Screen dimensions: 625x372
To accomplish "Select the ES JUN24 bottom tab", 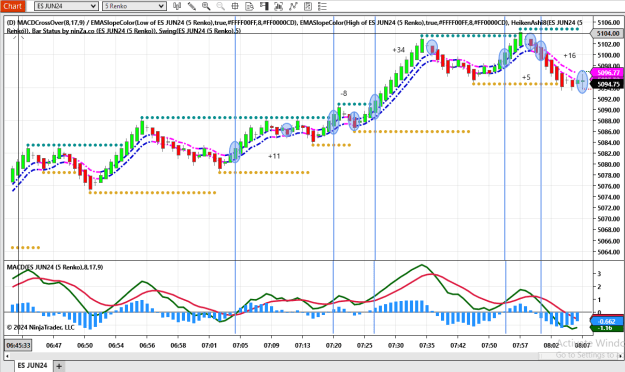I will (x=32, y=365).
